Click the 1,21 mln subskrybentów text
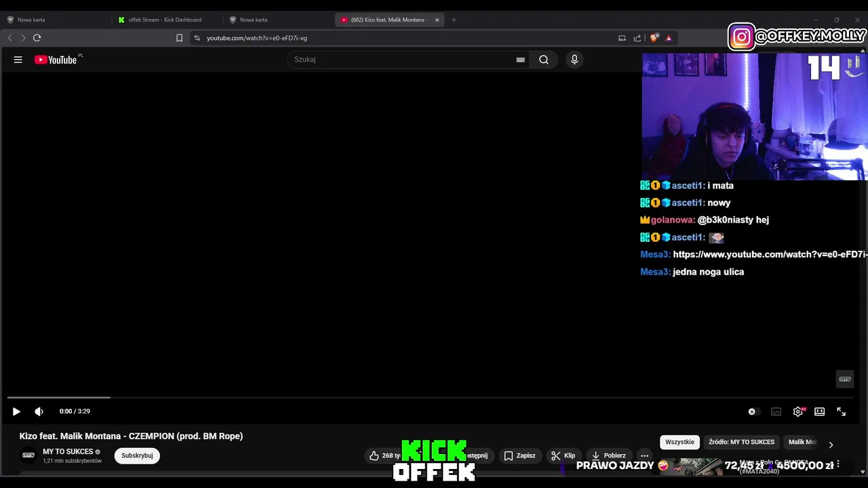Screen dimensions: 868x488 click(x=73, y=461)
